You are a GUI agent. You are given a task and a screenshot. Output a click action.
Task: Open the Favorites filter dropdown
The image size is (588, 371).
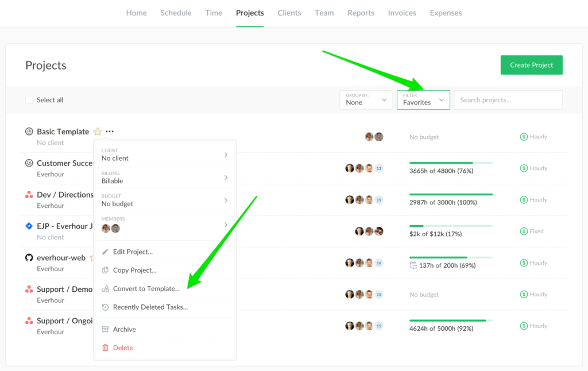click(423, 99)
